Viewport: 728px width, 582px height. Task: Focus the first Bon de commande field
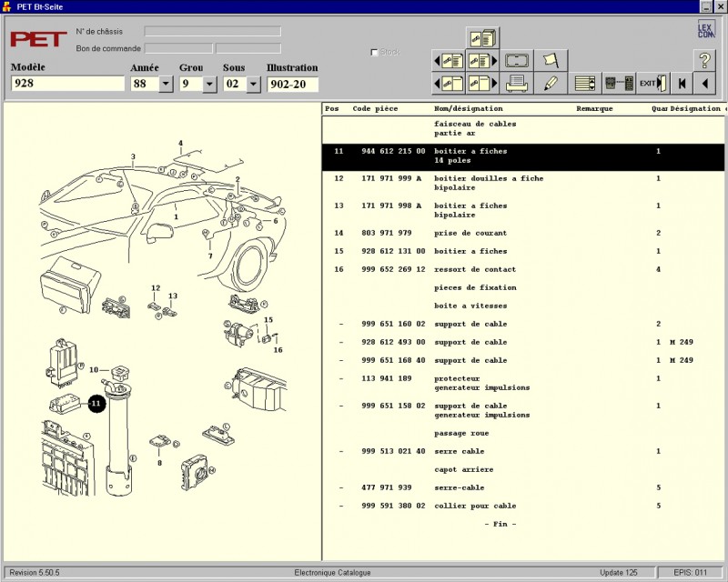tap(178, 48)
